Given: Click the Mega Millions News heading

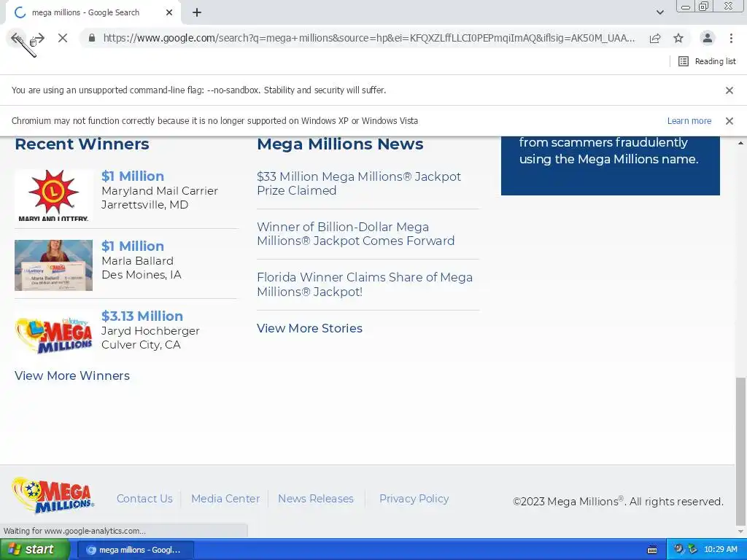Looking at the screenshot, I should click(x=340, y=144).
